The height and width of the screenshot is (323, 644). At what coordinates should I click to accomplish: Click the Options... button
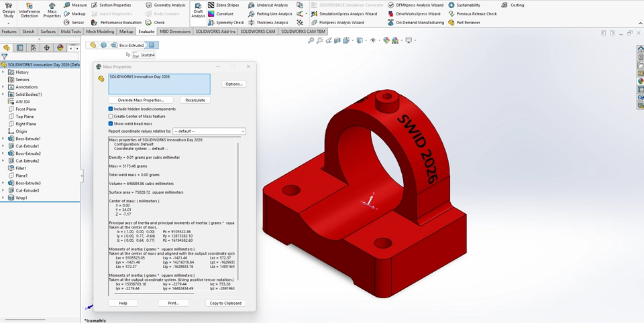234,84
